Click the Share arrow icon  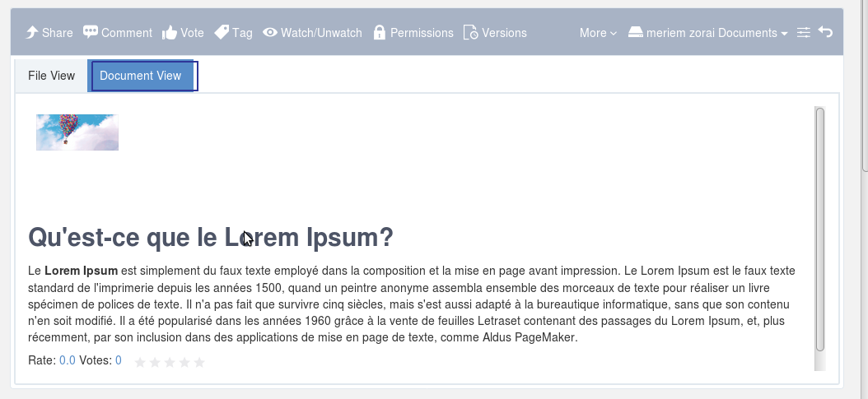click(32, 33)
